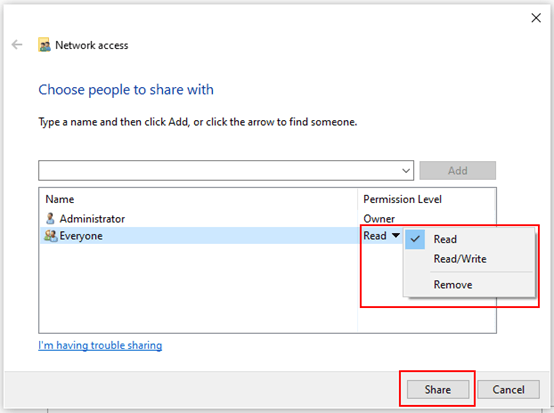Click the greyed Add button

pyautogui.click(x=458, y=171)
